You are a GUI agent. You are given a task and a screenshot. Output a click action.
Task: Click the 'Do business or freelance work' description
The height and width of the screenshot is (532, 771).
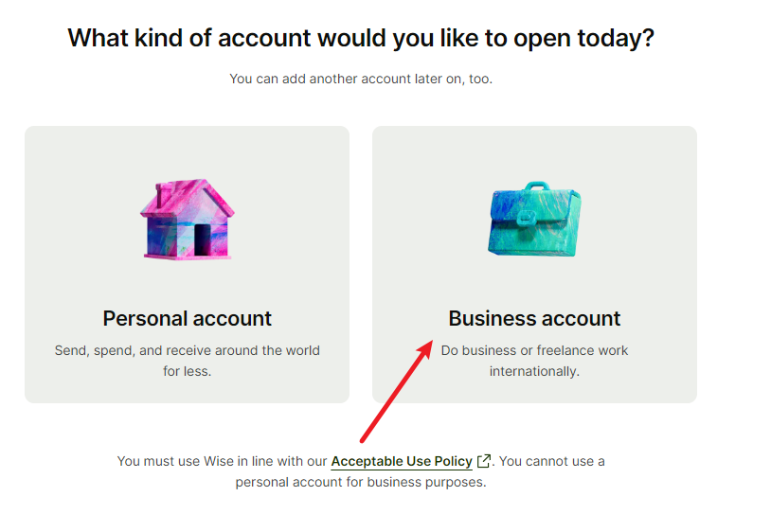[534, 350]
